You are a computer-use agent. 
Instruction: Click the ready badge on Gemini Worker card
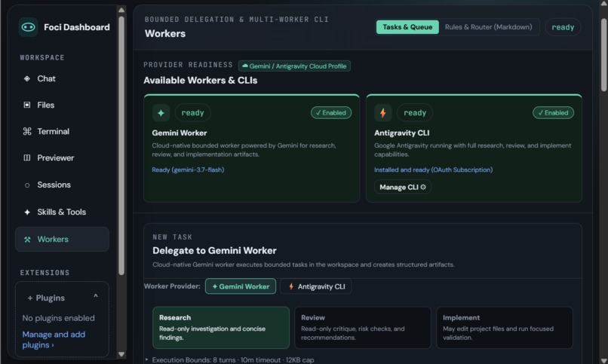tap(192, 113)
